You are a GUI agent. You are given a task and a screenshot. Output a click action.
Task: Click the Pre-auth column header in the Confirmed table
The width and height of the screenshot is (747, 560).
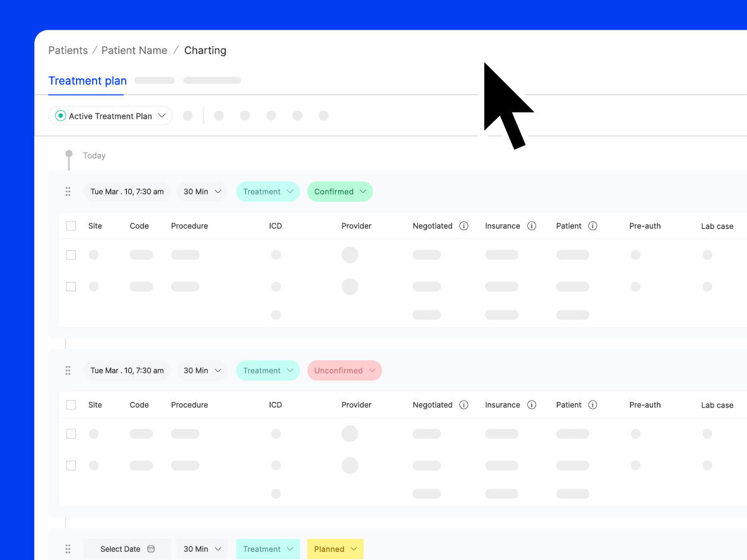click(645, 226)
